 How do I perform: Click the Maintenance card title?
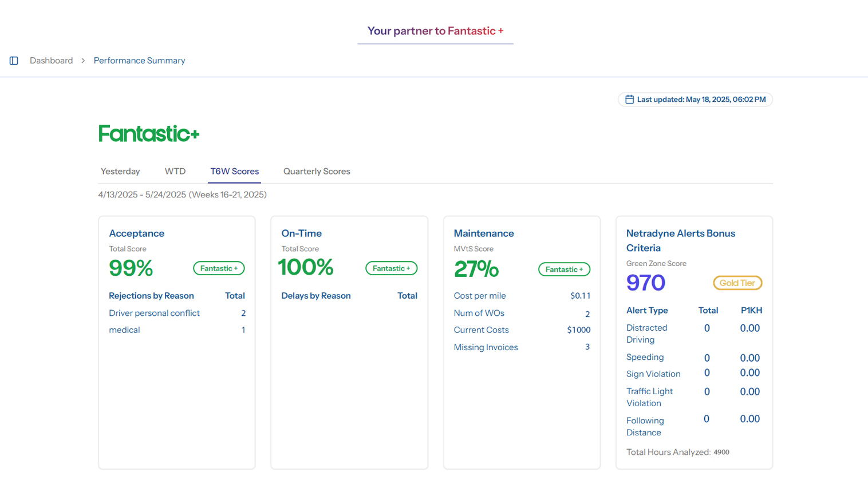(x=484, y=233)
